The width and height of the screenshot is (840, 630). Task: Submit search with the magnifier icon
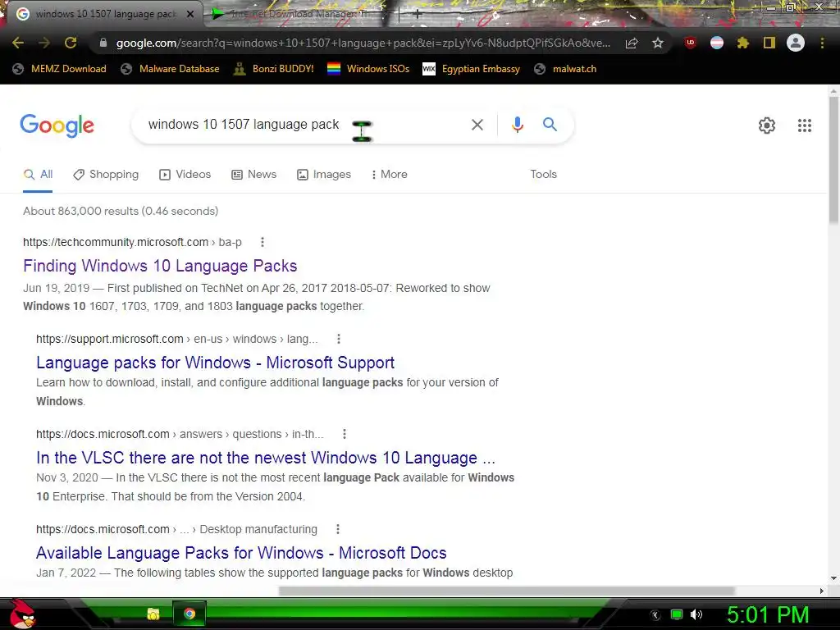pyautogui.click(x=550, y=125)
